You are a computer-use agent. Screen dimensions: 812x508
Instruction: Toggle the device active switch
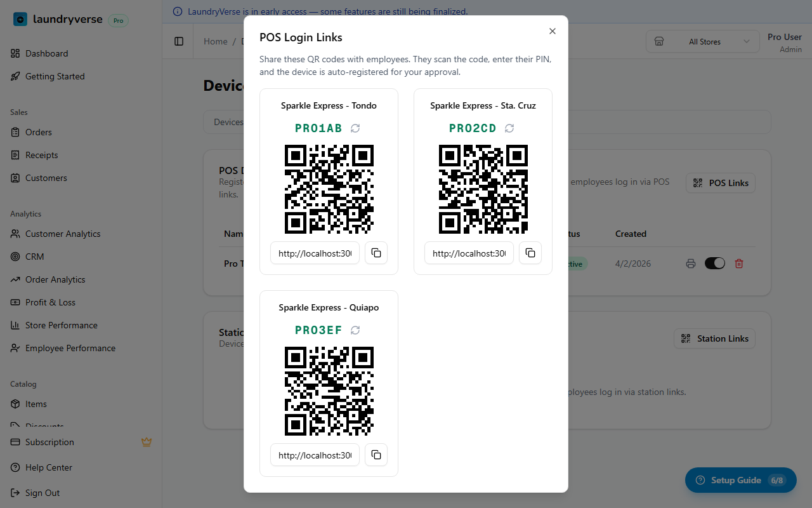tap(715, 264)
